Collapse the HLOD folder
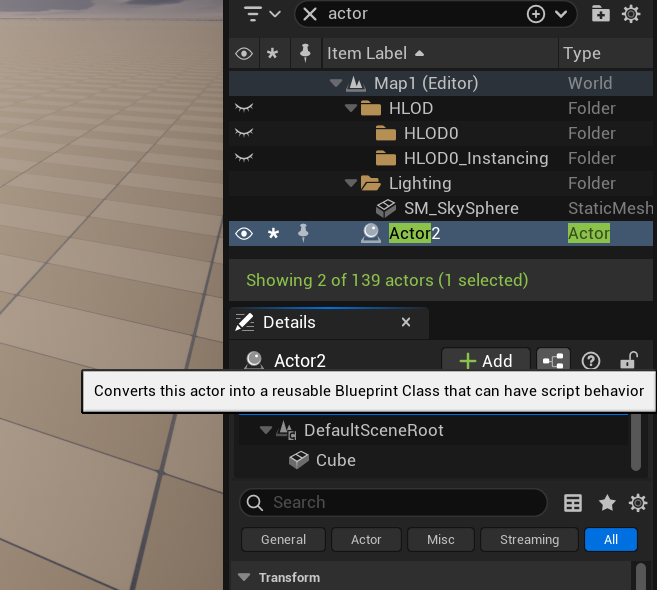This screenshot has width=657, height=590. pyautogui.click(x=351, y=108)
